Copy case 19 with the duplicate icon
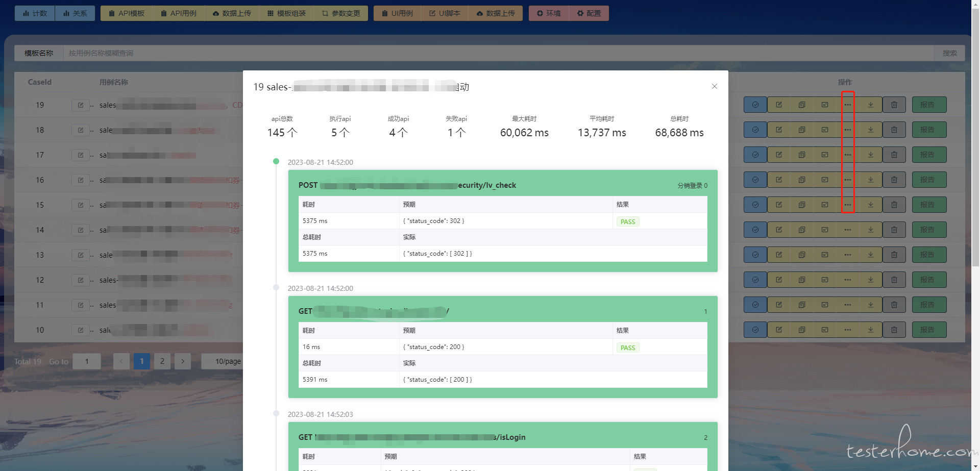Screen dimensions: 980x471 pos(802,105)
